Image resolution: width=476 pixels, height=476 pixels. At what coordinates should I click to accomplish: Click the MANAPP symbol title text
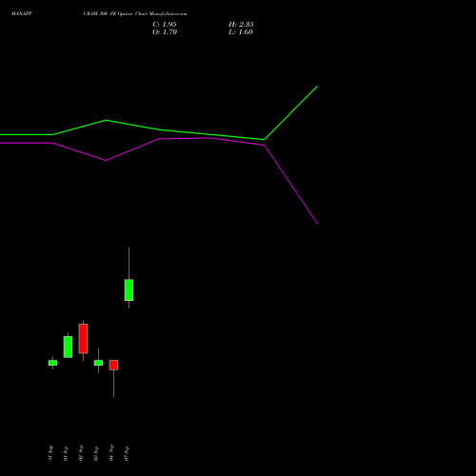(x=22, y=14)
